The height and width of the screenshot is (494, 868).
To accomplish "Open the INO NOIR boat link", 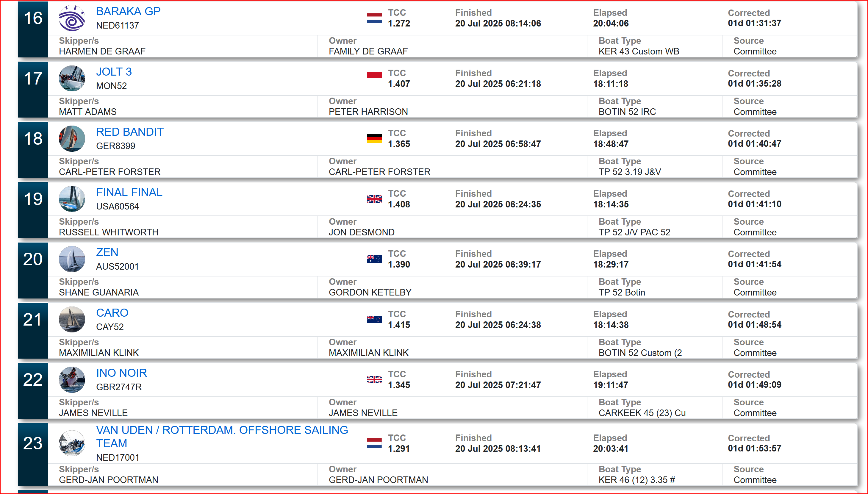I will coord(121,373).
